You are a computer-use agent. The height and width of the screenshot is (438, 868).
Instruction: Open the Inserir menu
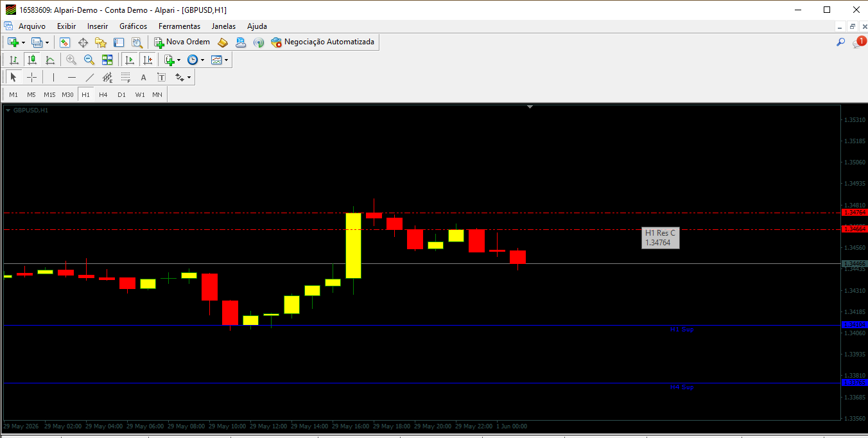[x=98, y=26]
